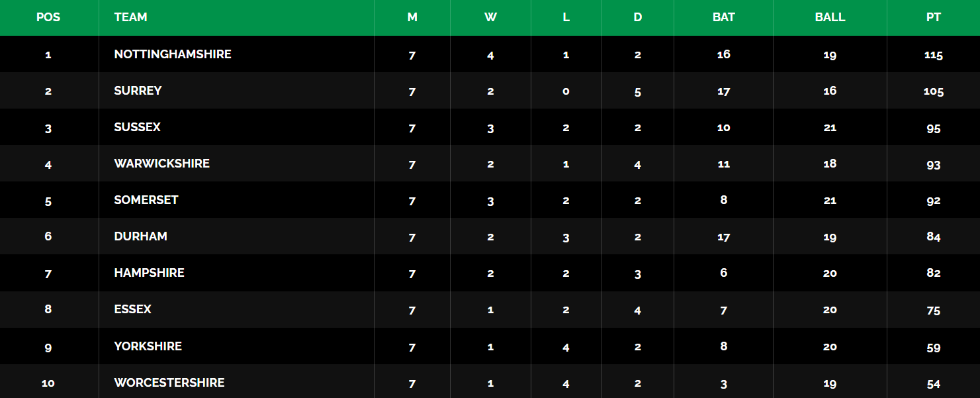Click the Durham team name
The width and height of the screenshot is (980, 398).
[x=140, y=236]
